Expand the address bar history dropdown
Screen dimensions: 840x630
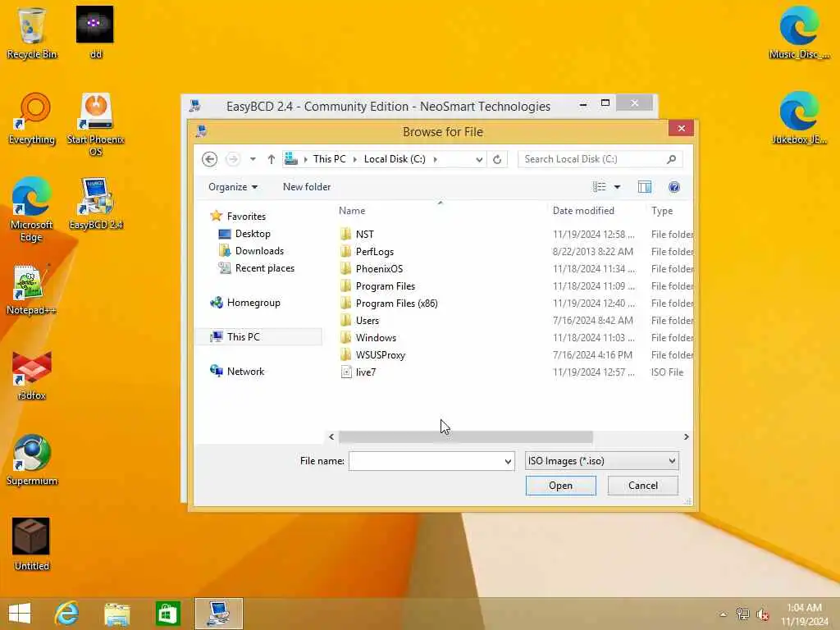click(x=479, y=159)
